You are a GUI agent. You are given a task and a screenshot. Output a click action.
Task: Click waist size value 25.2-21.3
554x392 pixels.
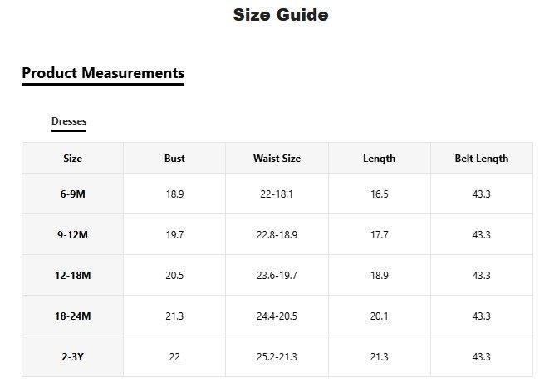coord(277,357)
